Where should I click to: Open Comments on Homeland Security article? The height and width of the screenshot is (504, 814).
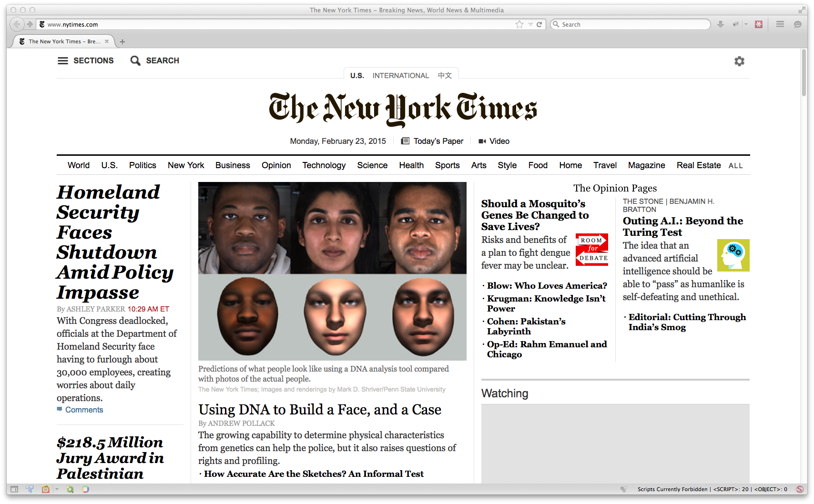tap(84, 410)
